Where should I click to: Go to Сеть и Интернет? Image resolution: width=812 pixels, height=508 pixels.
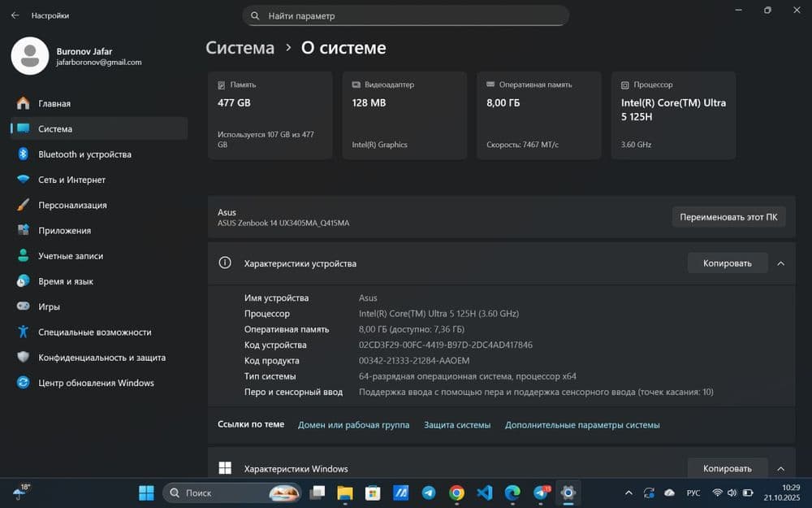99,180
